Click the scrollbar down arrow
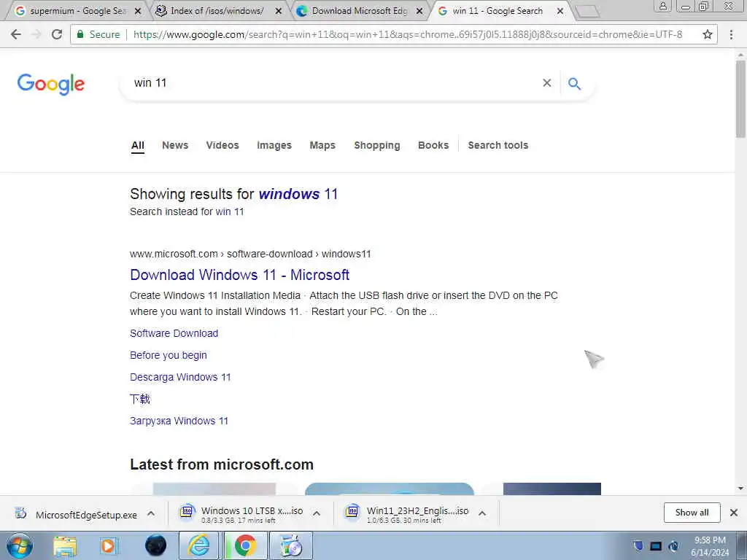 pos(740,488)
